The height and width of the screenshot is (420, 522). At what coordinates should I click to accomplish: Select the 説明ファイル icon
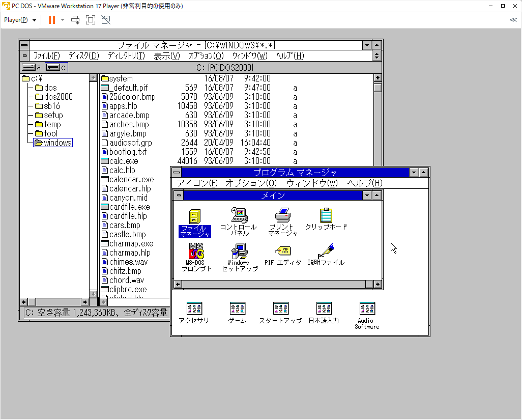click(x=326, y=255)
